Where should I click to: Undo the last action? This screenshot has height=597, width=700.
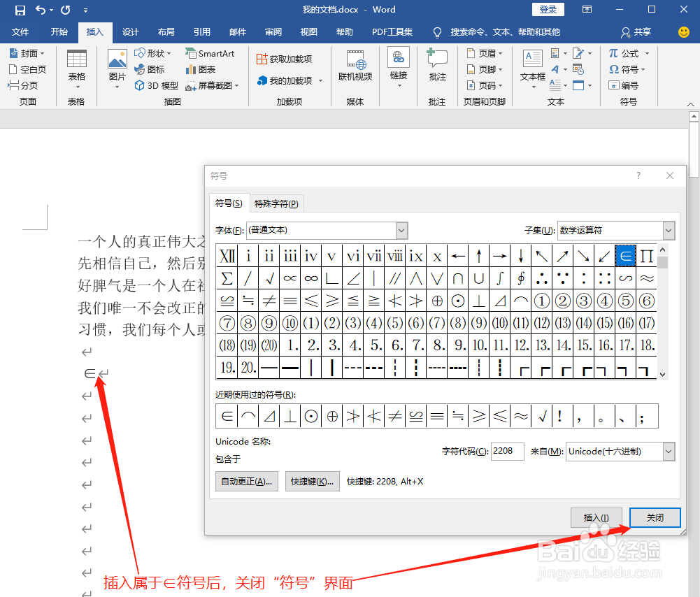pyautogui.click(x=40, y=10)
